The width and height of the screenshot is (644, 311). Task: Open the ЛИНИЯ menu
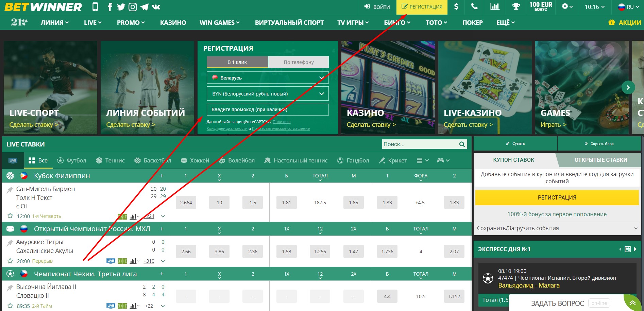click(55, 22)
